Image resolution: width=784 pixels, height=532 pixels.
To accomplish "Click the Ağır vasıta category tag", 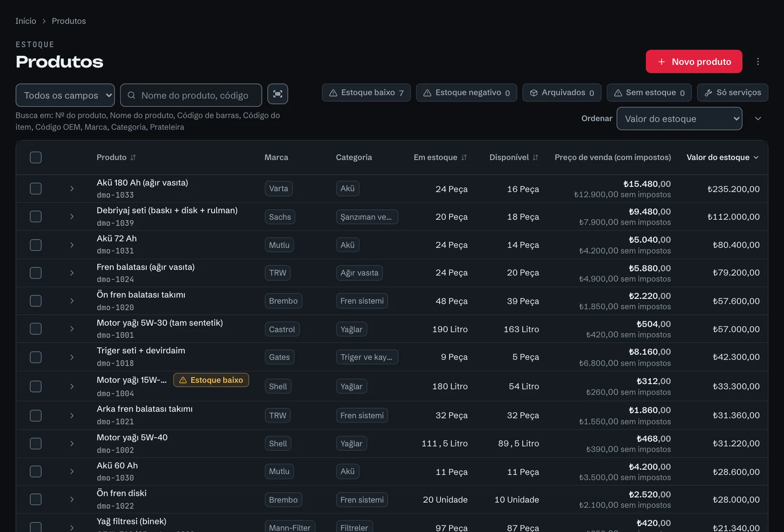I will click(x=359, y=273).
